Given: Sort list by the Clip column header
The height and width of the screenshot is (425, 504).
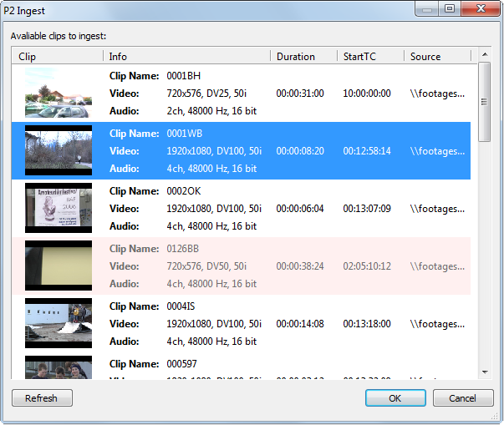Looking at the screenshot, I should [57, 56].
